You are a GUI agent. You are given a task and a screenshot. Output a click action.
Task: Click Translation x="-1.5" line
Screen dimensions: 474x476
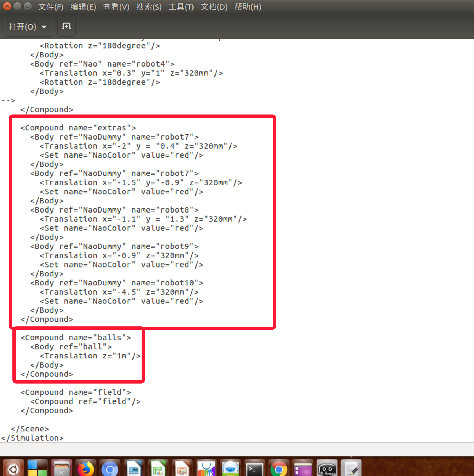[x=141, y=182]
